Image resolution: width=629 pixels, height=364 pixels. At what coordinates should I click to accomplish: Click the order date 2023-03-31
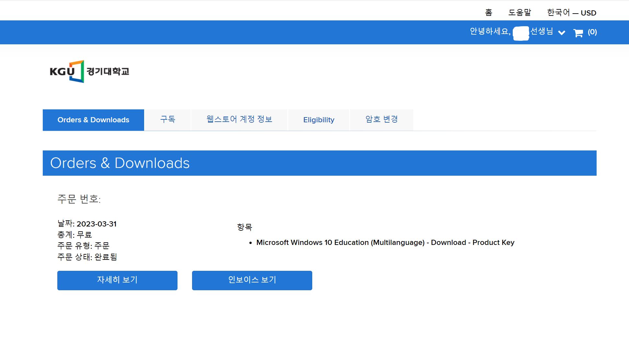(97, 224)
